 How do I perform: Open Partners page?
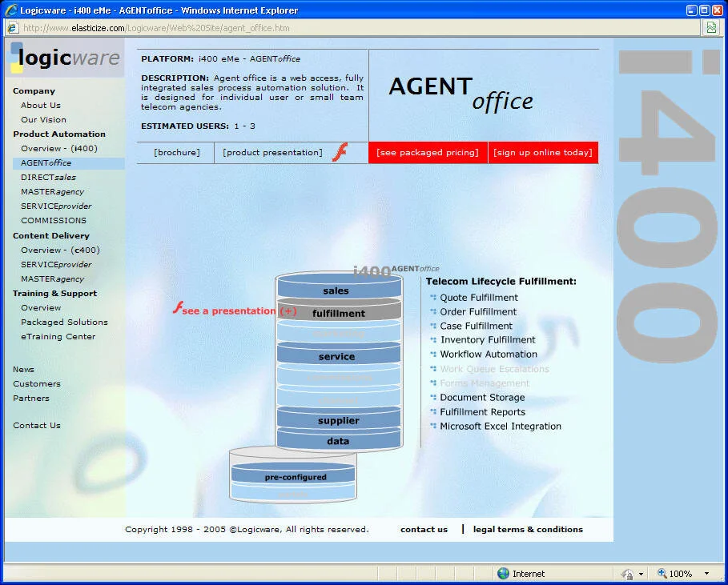30,398
